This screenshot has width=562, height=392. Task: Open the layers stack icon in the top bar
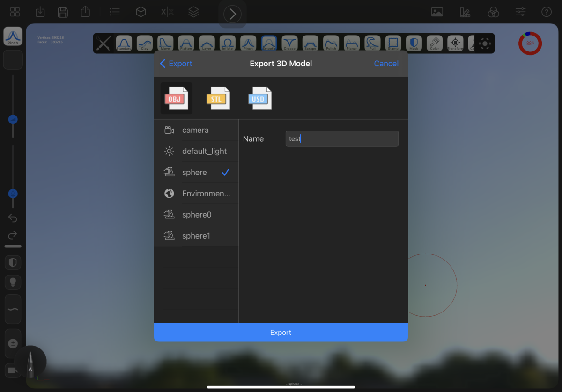193,12
